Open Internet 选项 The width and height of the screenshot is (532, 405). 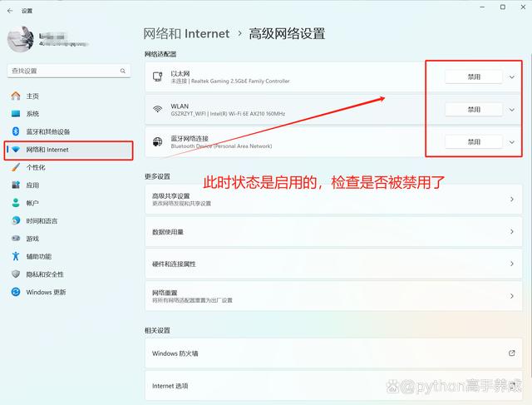pos(333,386)
